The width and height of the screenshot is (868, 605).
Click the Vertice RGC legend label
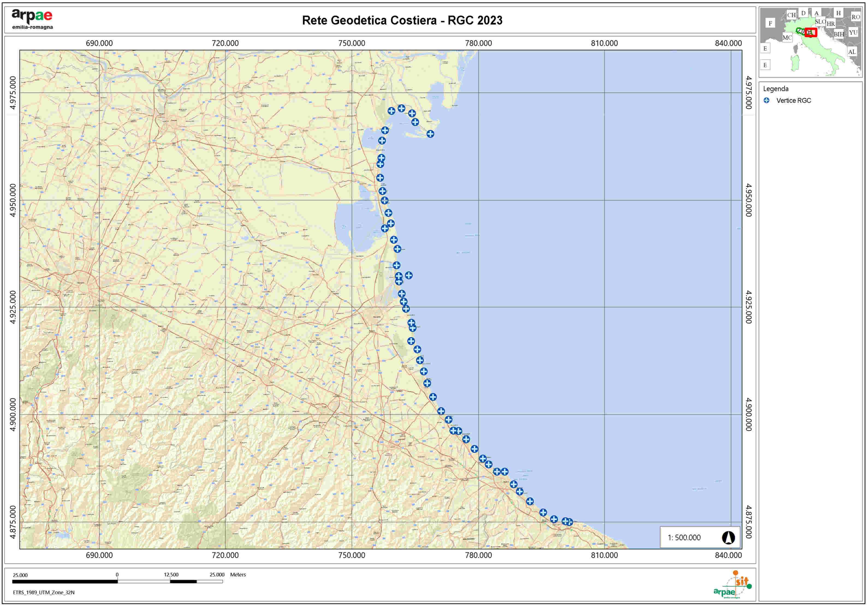click(793, 100)
